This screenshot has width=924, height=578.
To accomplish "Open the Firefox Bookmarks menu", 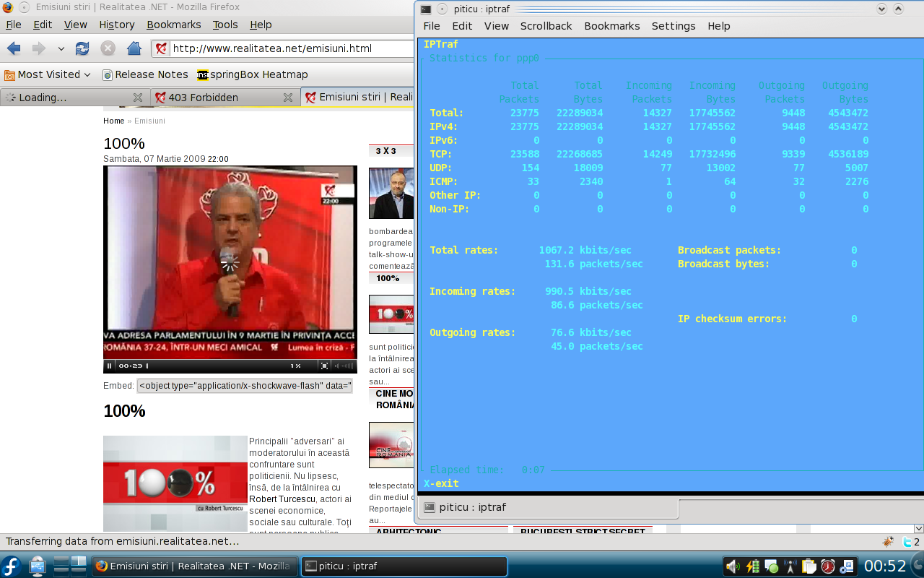I will pos(173,25).
